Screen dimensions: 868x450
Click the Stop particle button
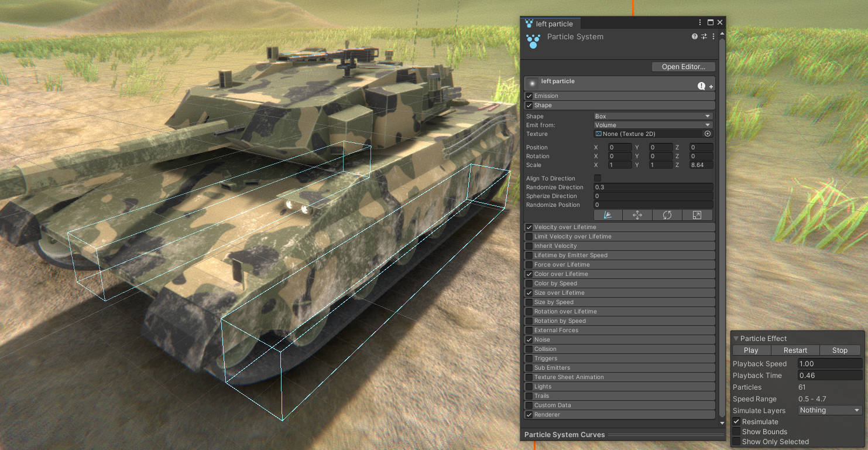pos(840,350)
